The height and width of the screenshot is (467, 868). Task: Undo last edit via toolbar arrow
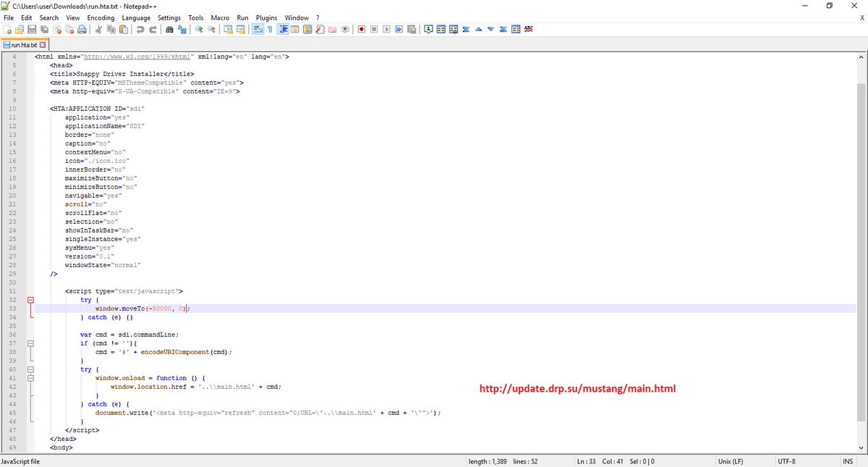(x=140, y=30)
